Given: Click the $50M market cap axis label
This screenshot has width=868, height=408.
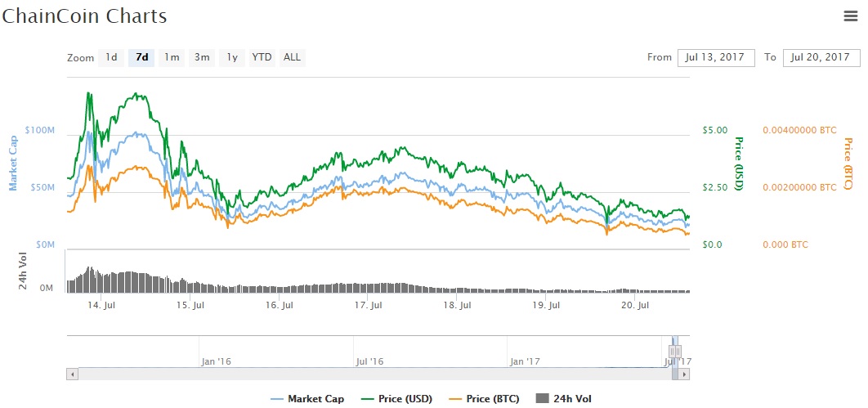Looking at the screenshot, I should coord(42,187).
